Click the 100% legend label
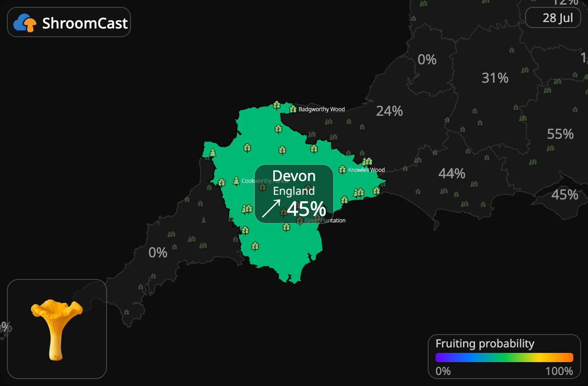Image resolution: width=588 pixels, height=386 pixels. (559, 371)
